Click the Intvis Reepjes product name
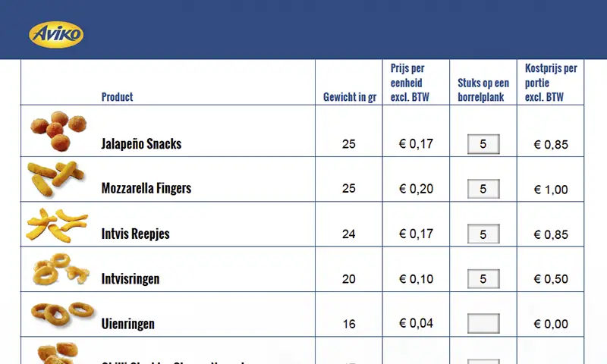The image size is (607, 364). click(136, 234)
